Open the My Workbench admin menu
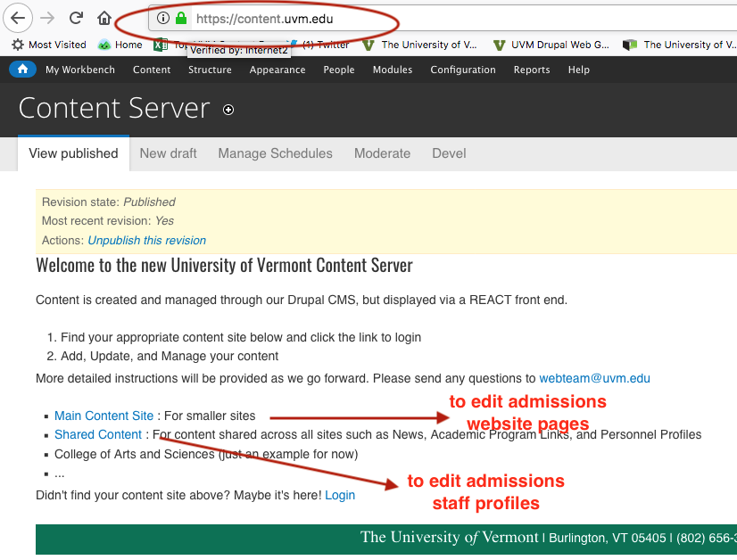 click(x=80, y=70)
